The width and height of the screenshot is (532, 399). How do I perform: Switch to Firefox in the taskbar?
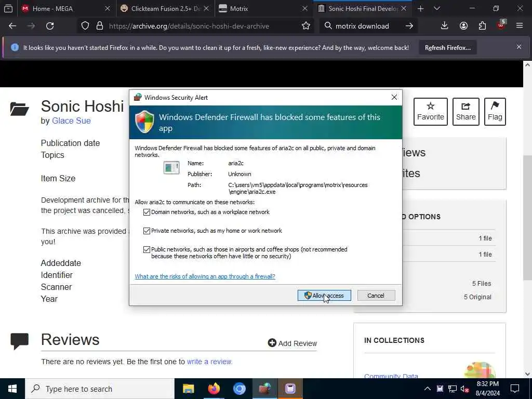pos(214,389)
